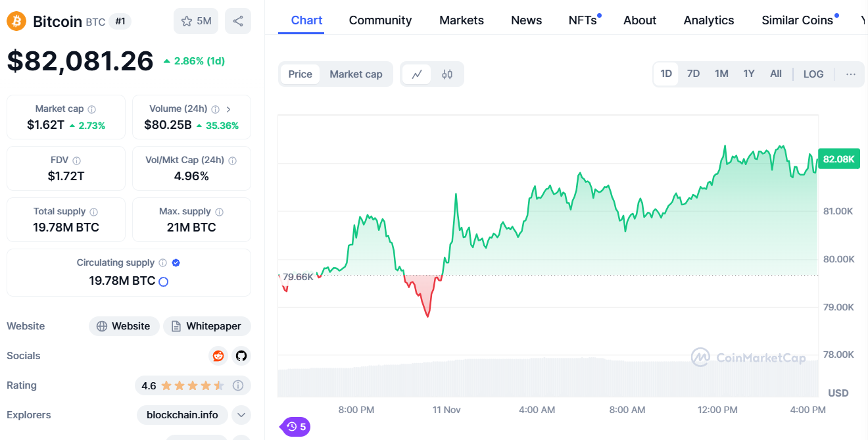Screen dimensions: 868x440
Task: Open the Analytics tab
Action: 708,20
